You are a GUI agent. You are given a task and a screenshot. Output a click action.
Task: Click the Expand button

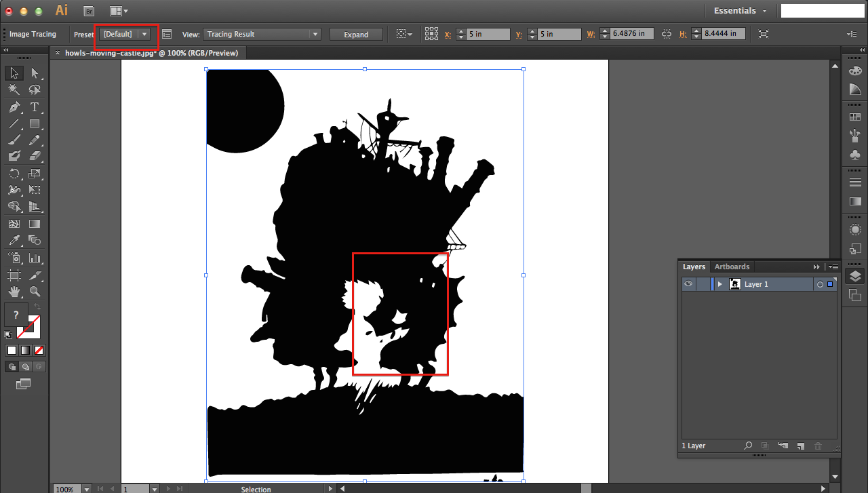point(356,35)
